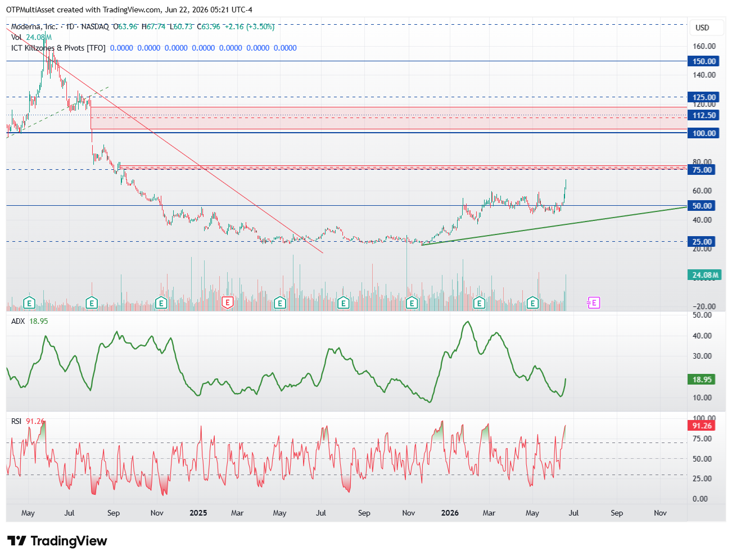Click the ICT Killzones & Pivots indicator label

coord(58,48)
